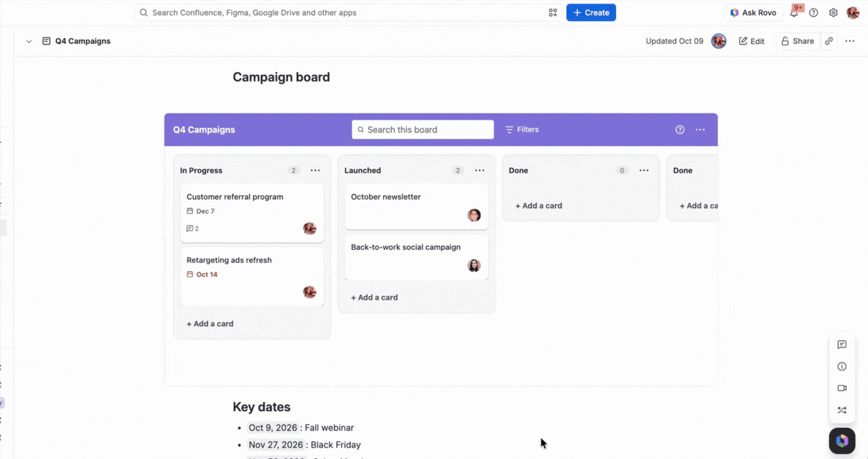Open the settings gear
This screenshot has height=459, width=868.
(x=833, y=12)
